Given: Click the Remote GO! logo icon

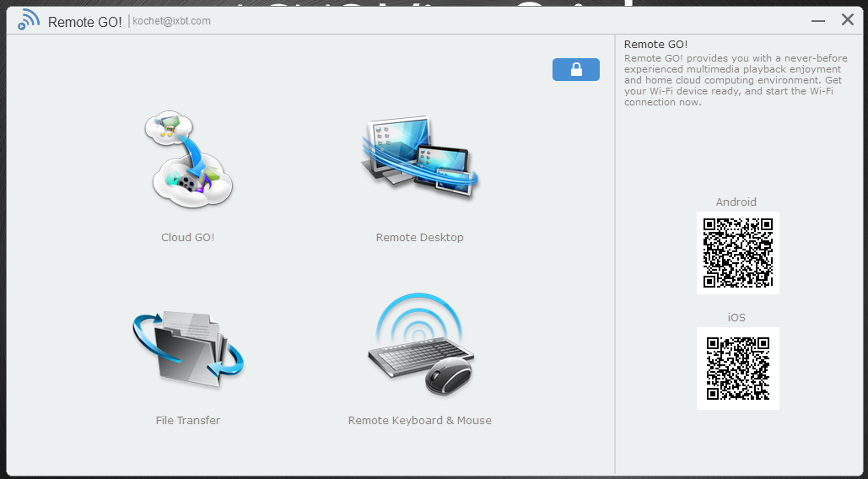Looking at the screenshot, I should (x=29, y=19).
